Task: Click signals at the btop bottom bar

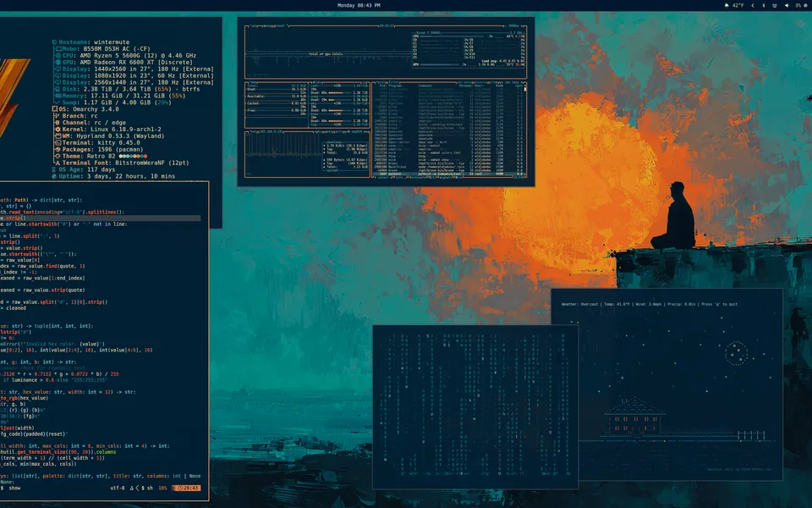Action: (446, 177)
